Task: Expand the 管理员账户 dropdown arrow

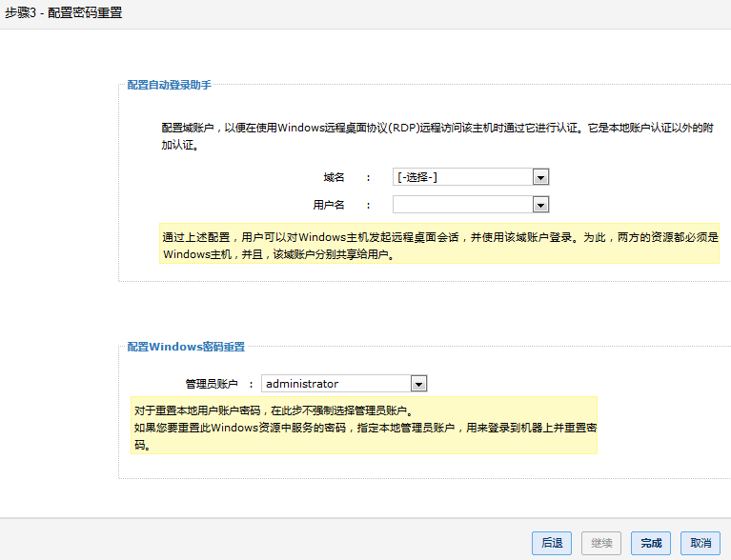Action: (417, 384)
